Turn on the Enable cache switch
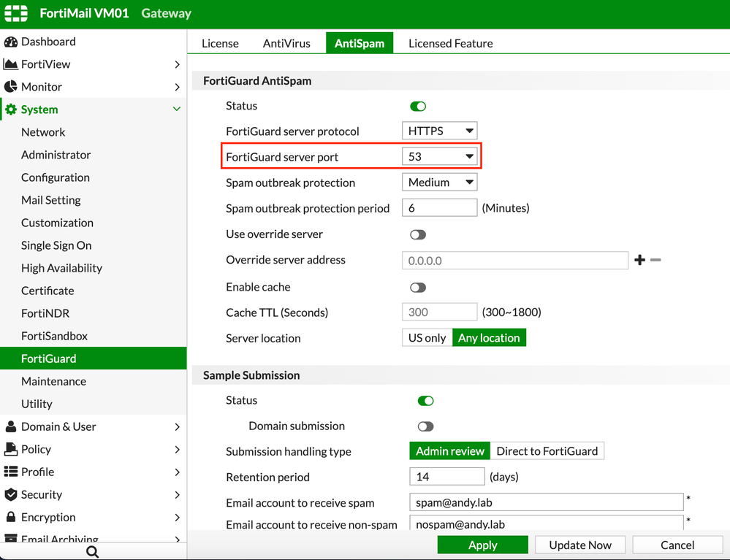Screen dimensions: 730x560 click(x=418, y=288)
